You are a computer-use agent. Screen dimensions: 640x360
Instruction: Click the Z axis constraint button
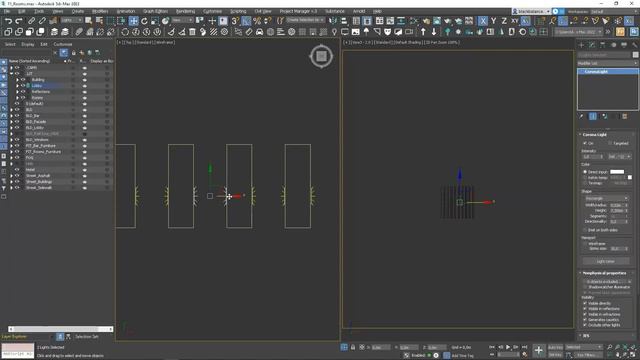click(504, 21)
